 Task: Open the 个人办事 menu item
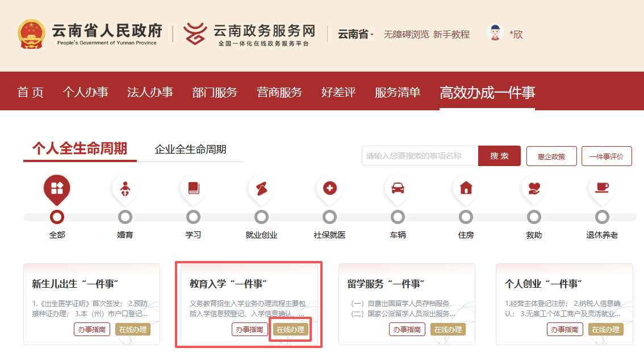pyautogui.click(x=85, y=92)
